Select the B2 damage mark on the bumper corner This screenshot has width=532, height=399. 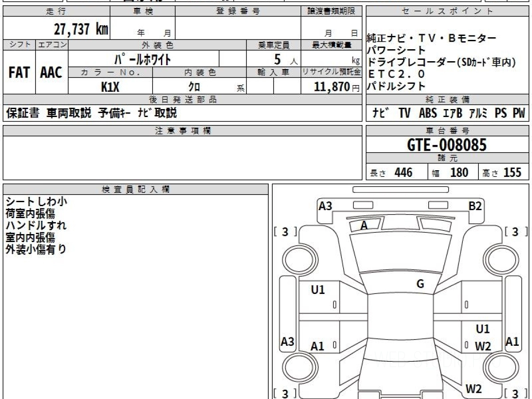475,206
